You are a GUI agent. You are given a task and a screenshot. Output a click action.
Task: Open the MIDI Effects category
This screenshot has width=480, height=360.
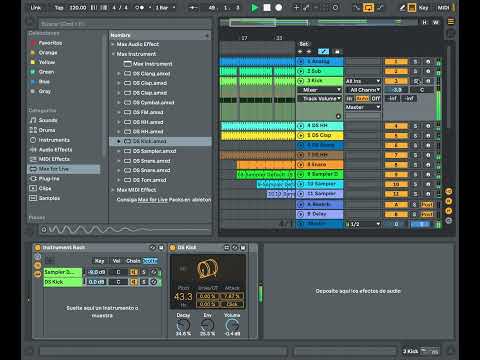pyautogui.click(x=54, y=159)
